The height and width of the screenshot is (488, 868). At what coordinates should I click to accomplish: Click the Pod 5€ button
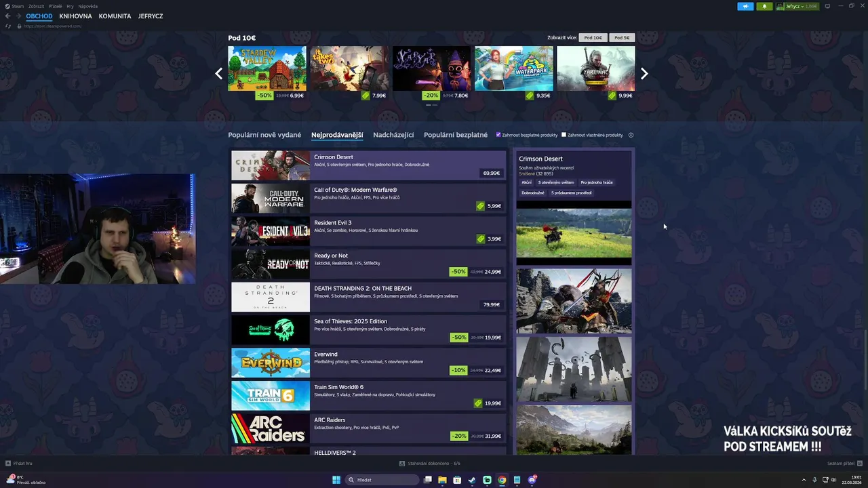[x=622, y=38]
